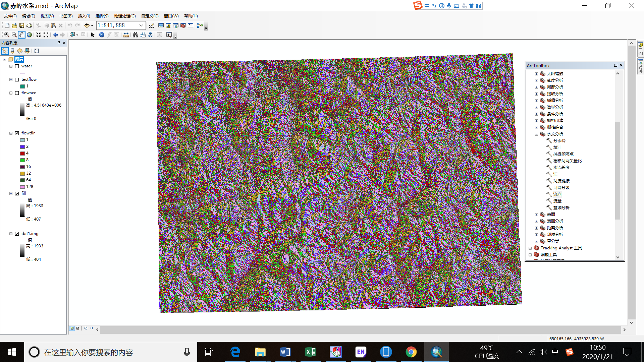This screenshot has width=644, height=362.
Task: Open ArcCatalog from the standard toolbar
Action: pyautogui.click(x=168, y=25)
